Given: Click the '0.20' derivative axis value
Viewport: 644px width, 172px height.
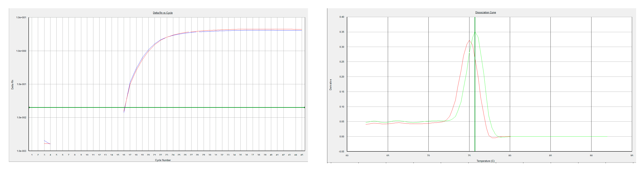Looking at the screenshot, I should [x=341, y=77].
